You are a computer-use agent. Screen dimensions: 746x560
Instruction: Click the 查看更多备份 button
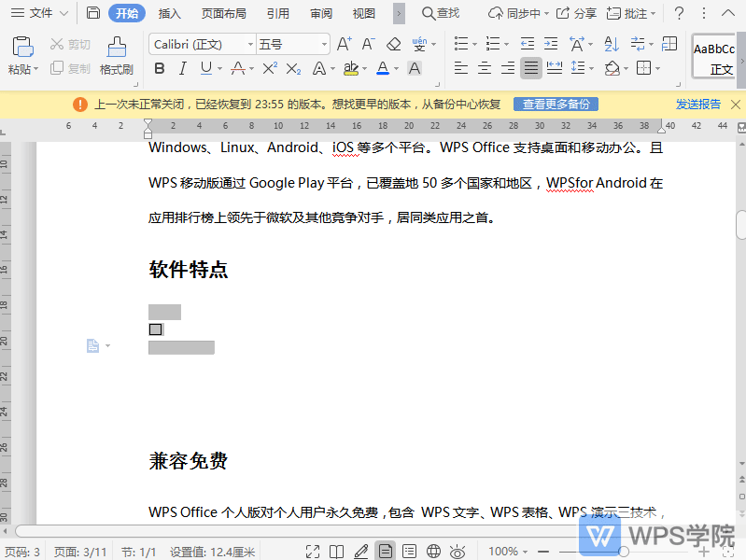pyautogui.click(x=556, y=105)
